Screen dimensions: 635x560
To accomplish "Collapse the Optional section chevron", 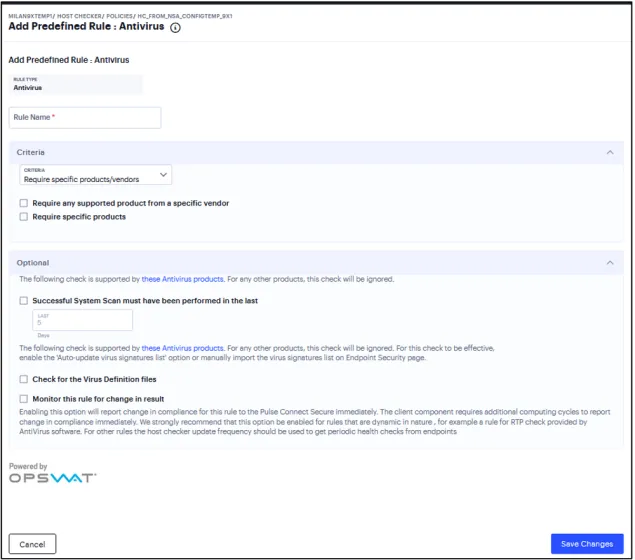I will click(x=609, y=263).
